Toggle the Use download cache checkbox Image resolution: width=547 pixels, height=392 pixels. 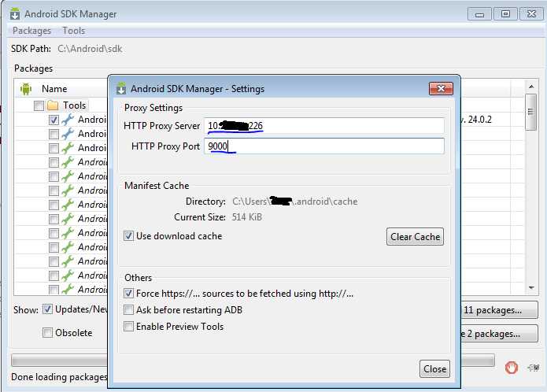pyautogui.click(x=128, y=236)
